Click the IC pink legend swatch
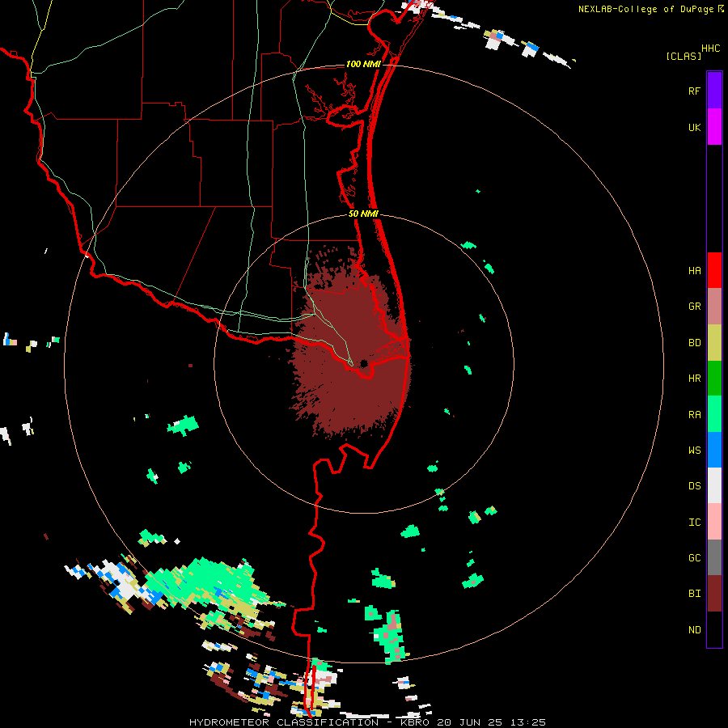 coord(714,522)
